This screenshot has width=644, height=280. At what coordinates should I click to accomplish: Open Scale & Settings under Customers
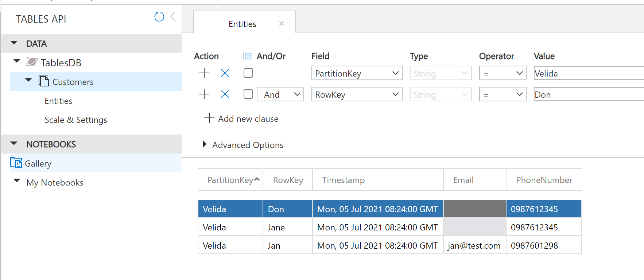pyautogui.click(x=76, y=120)
